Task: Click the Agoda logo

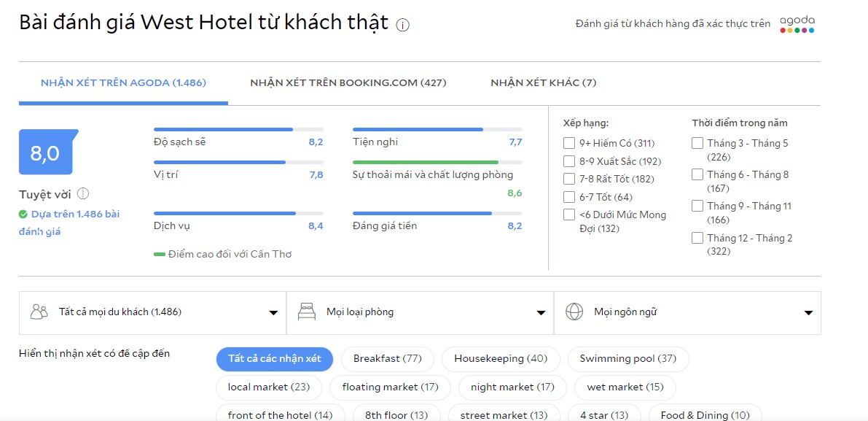Action: click(797, 24)
